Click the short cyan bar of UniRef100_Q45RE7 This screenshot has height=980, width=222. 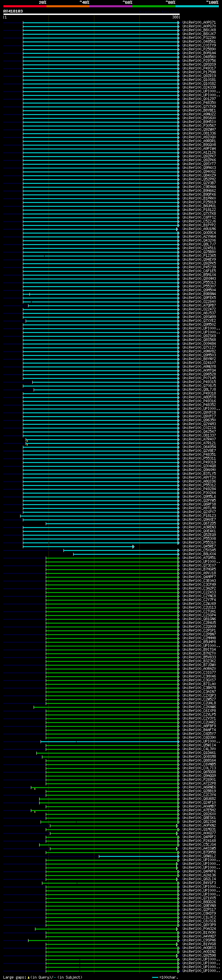point(78,547)
